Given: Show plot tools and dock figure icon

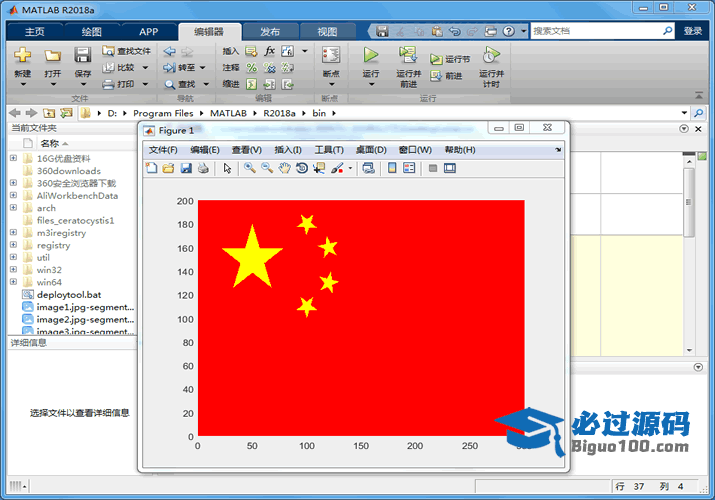Looking at the screenshot, I should [x=450, y=168].
